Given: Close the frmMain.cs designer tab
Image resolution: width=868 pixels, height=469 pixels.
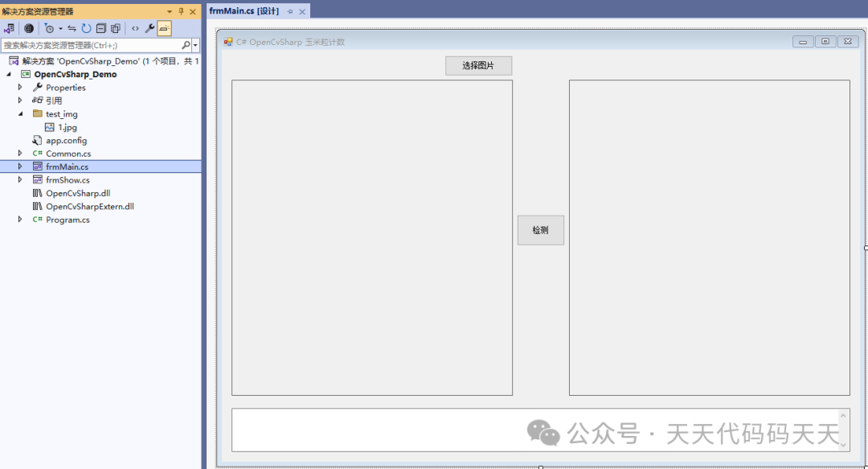Looking at the screenshot, I should click(302, 11).
